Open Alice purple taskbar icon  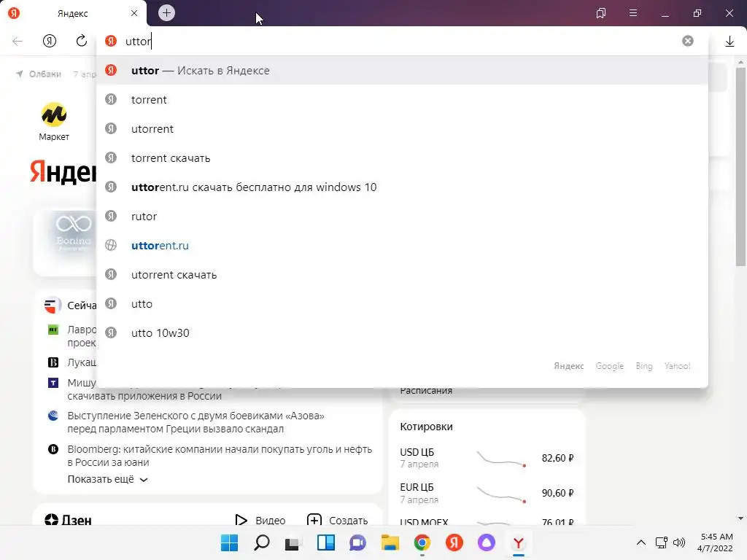pos(487,542)
